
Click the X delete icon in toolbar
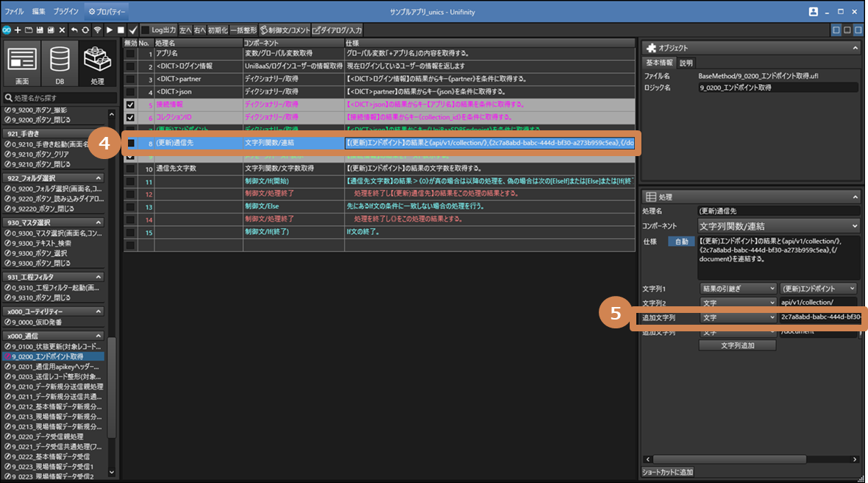coord(62,30)
